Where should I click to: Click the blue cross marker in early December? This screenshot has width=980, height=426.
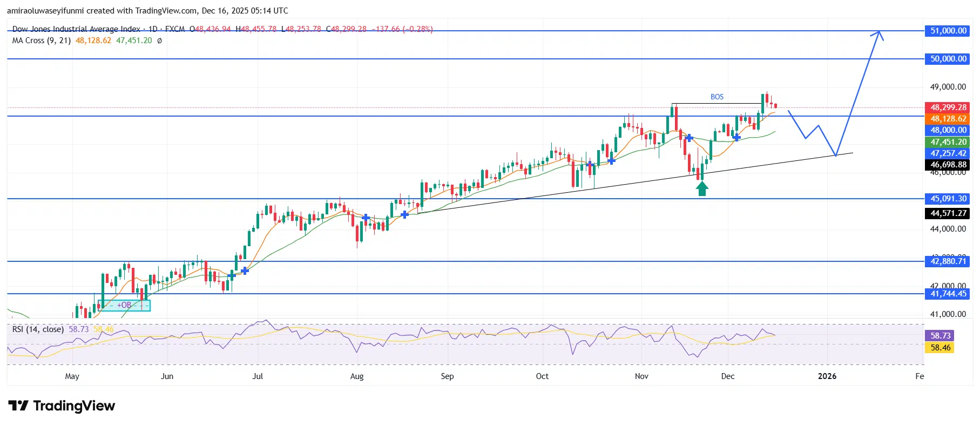tap(736, 138)
